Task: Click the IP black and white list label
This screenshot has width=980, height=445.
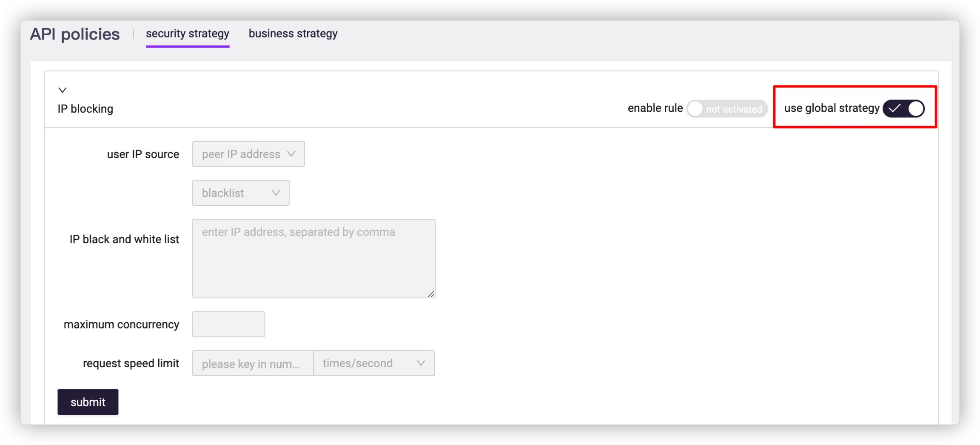Action: pos(124,239)
